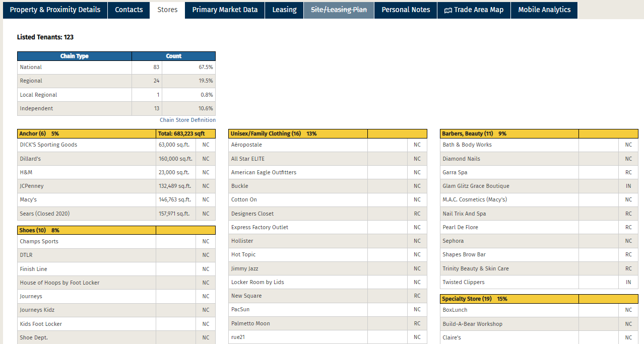
Task: Select Build-A-Bear Workshop under Specialty Store
Action: click(x=473, y=323)
